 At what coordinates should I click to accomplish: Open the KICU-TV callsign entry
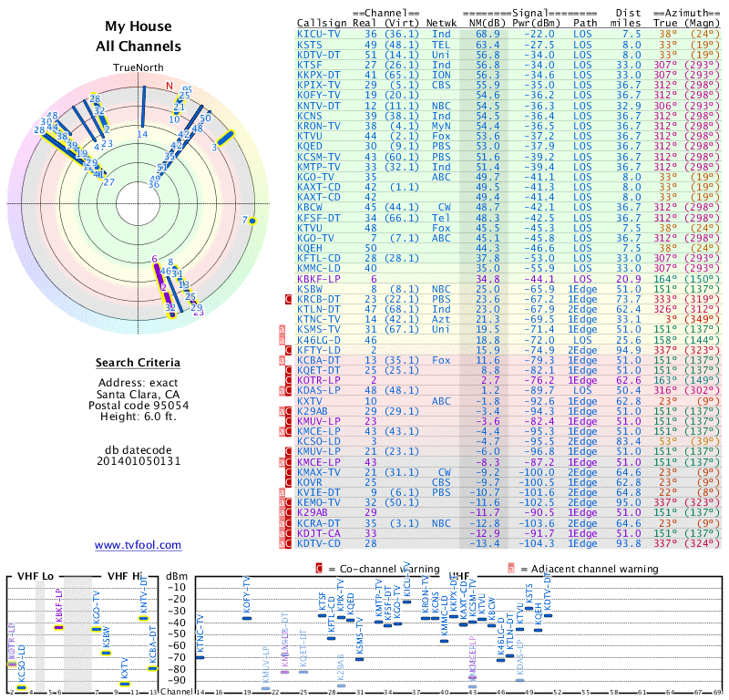319,33
